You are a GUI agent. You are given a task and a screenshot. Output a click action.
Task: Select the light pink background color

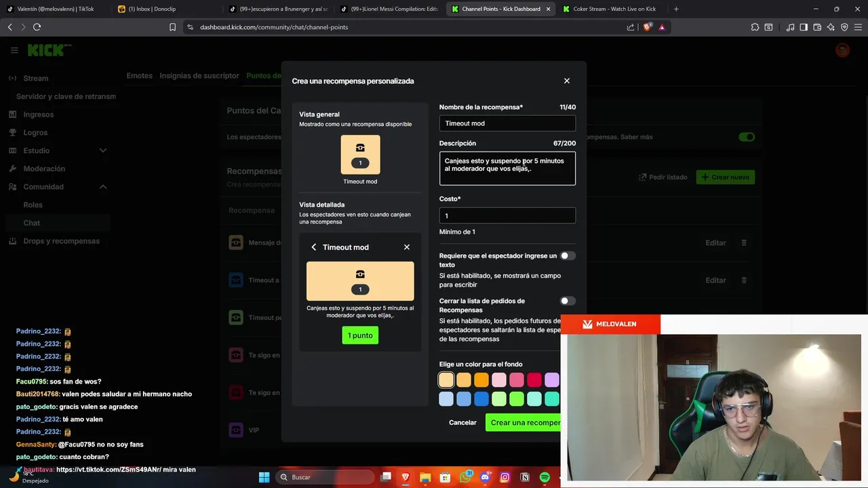(499, 380)
